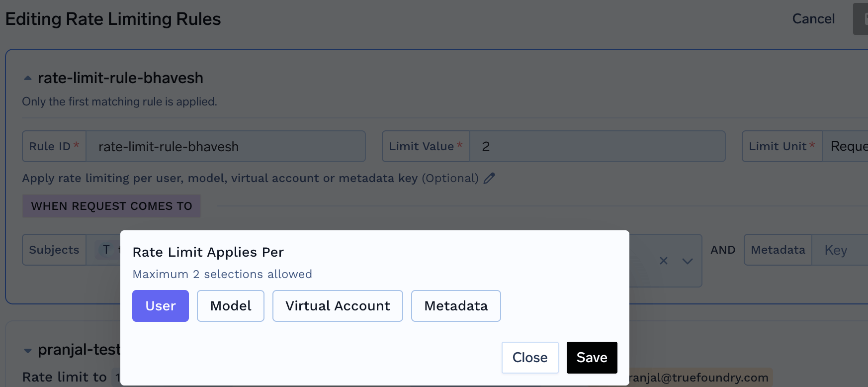
Task: Select the Virtual Account option
Action: [x=338, y=305]
